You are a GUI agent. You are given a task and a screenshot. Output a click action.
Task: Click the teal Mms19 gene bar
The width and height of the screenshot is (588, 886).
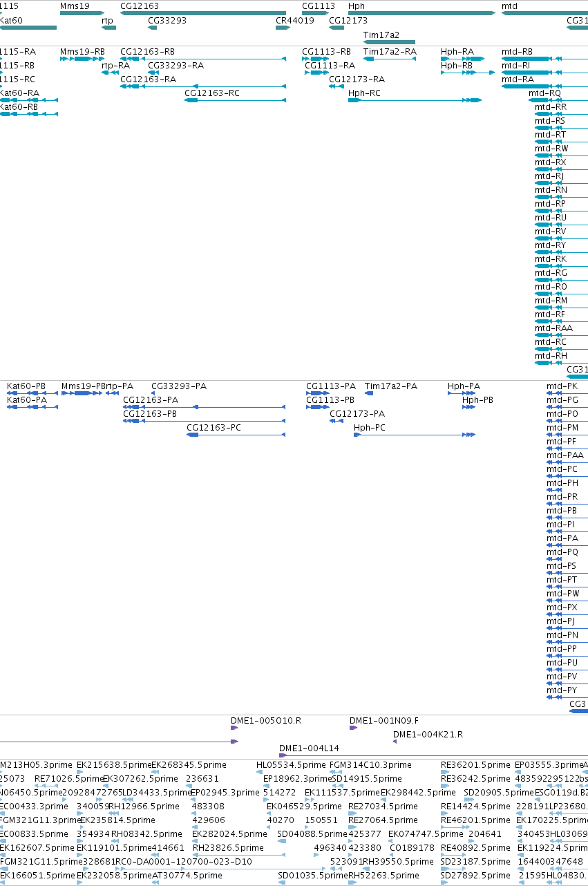(x=82, y=13)
